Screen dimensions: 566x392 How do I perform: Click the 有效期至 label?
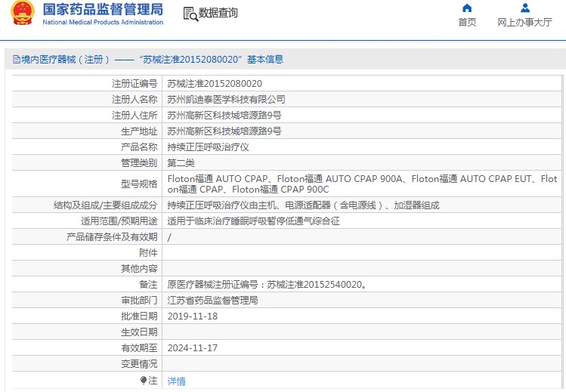click(x=139, y=348)
